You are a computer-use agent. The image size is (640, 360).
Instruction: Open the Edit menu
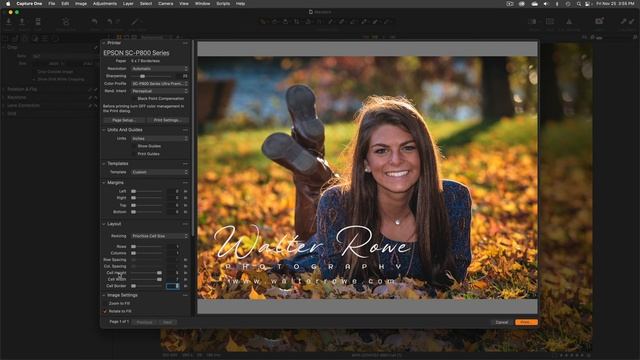(65, 4)
